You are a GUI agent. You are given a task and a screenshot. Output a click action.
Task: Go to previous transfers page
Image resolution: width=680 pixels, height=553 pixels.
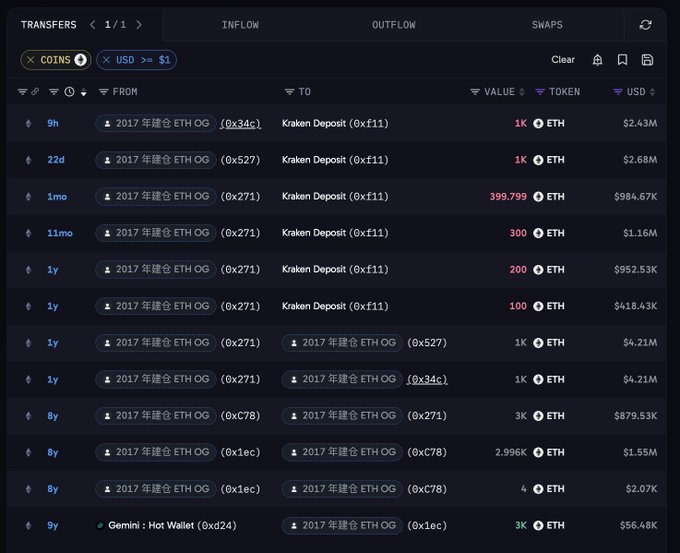(x=92, y=25)
